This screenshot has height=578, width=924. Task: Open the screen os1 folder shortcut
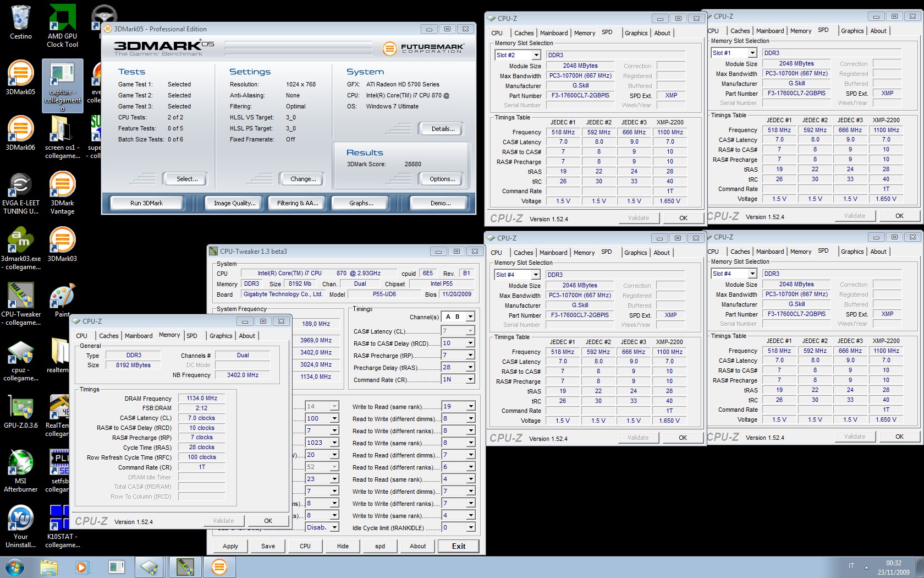coord(62,138)
